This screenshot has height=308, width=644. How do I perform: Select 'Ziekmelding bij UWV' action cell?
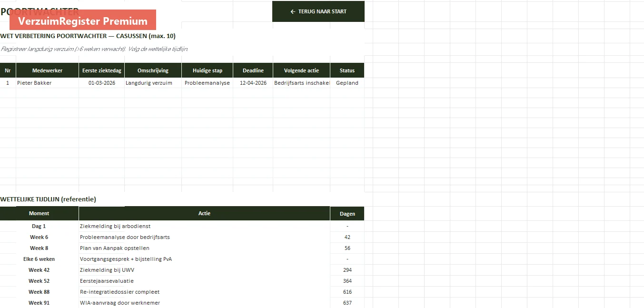click(x=204, y=270)
